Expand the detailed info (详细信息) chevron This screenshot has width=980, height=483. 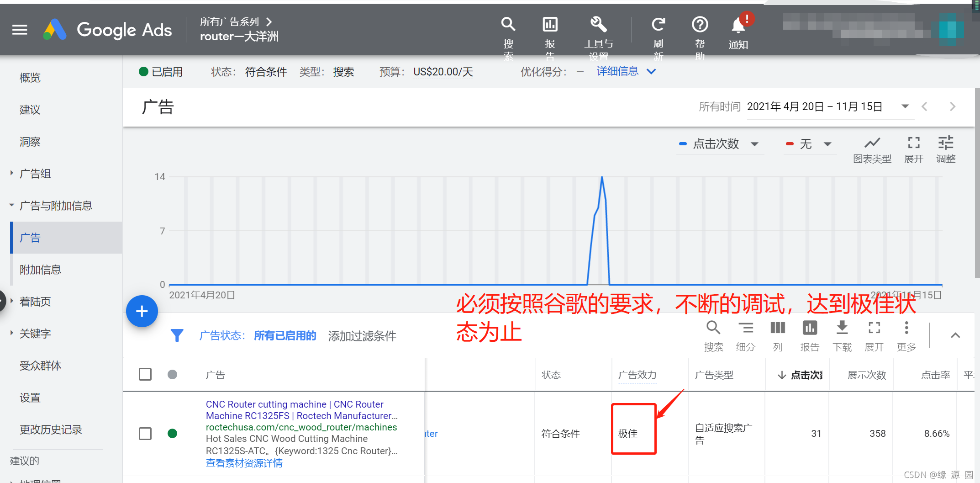coord(651,71)
